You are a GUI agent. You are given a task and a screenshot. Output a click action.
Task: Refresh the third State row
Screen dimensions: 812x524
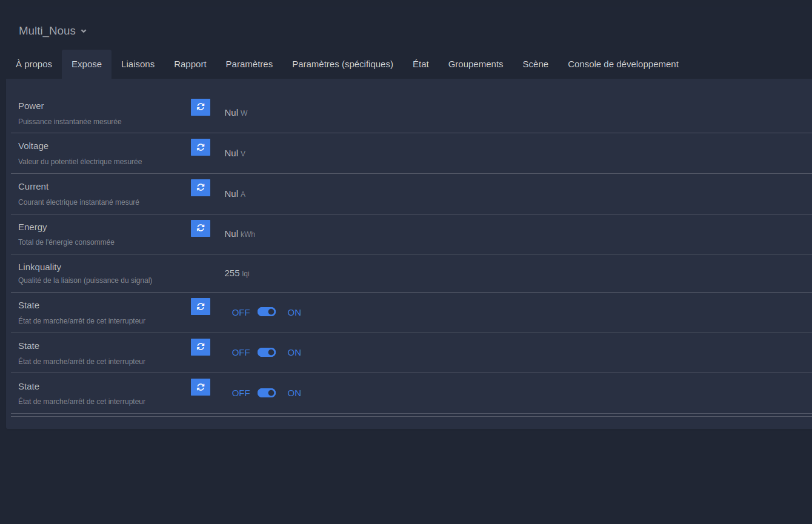[x=201, y=387]
